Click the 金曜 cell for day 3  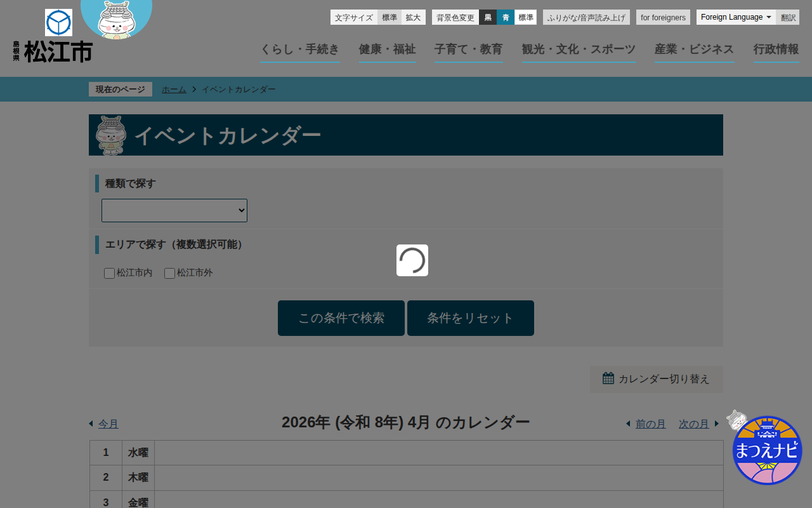(x=138, y=501)
